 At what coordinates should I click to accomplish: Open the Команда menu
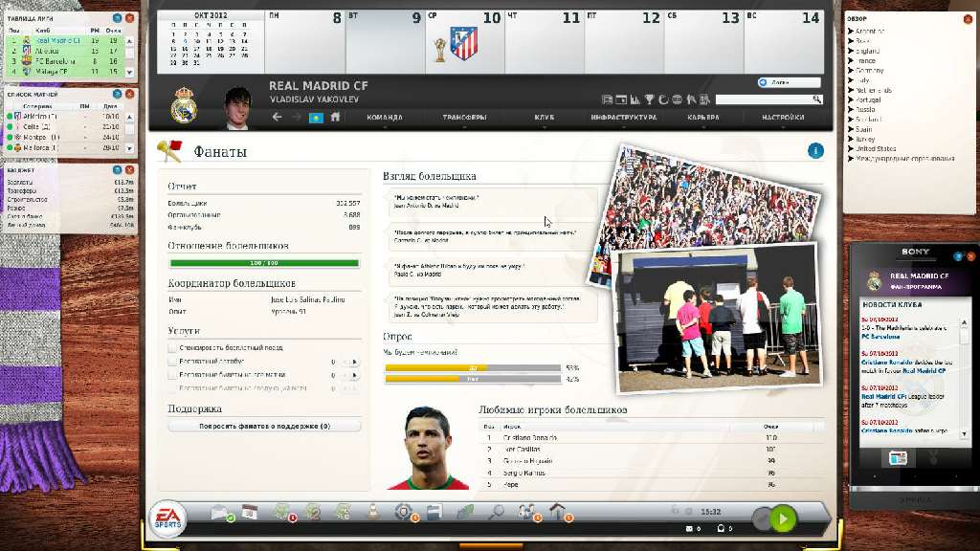385,118
